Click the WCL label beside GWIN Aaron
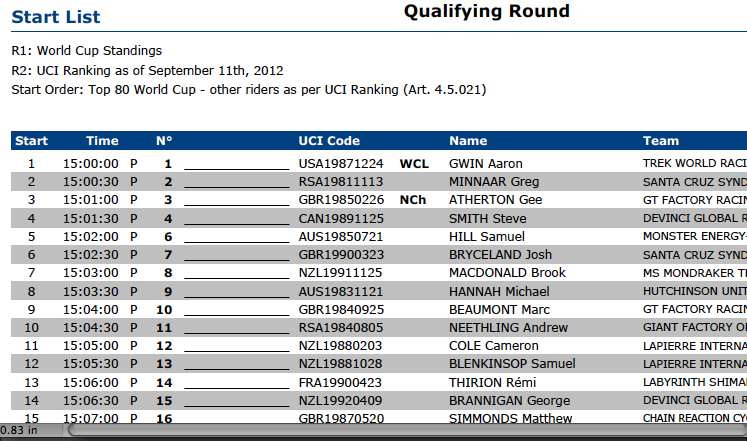Screen dimensions: 747x441 tap(413, 163)
